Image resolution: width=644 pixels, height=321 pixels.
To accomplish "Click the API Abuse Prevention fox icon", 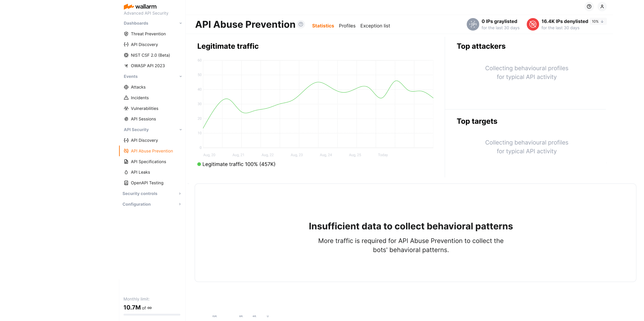I will pos(126,151).
